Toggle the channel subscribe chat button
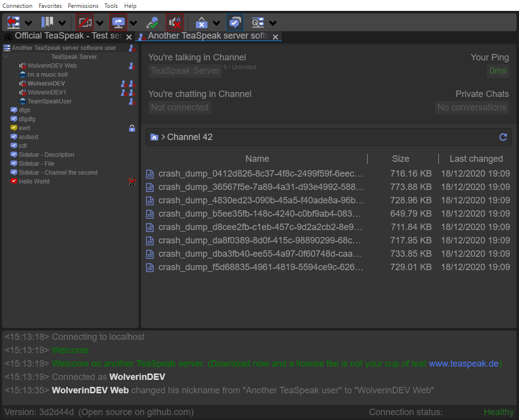Viewport: 519px width, 420px height. click(x=235, y=22)
